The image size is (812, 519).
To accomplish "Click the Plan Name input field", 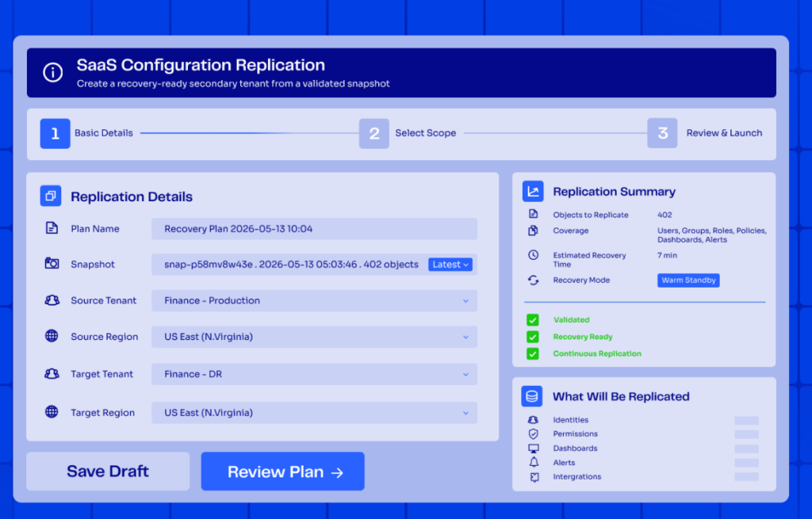I will coord(314,229).
